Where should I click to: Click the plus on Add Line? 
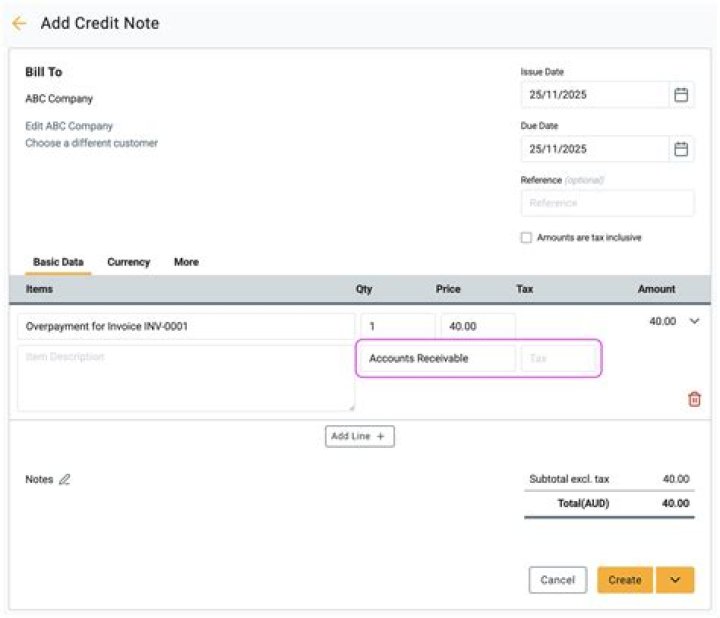[x=381, y=437]
